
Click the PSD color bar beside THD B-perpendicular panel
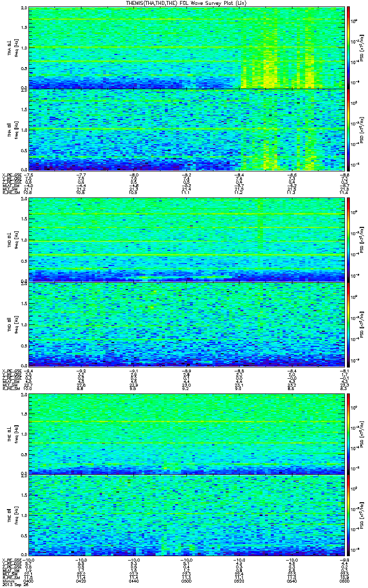(348, 241)
